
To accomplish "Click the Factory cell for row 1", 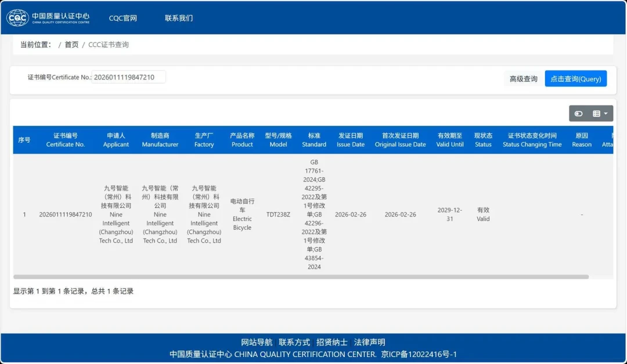I will 204,214.
